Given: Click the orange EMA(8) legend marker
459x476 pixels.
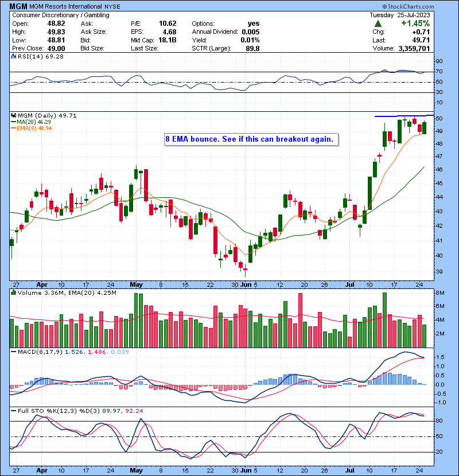Looking at the screenshot, I should [12, 128].
